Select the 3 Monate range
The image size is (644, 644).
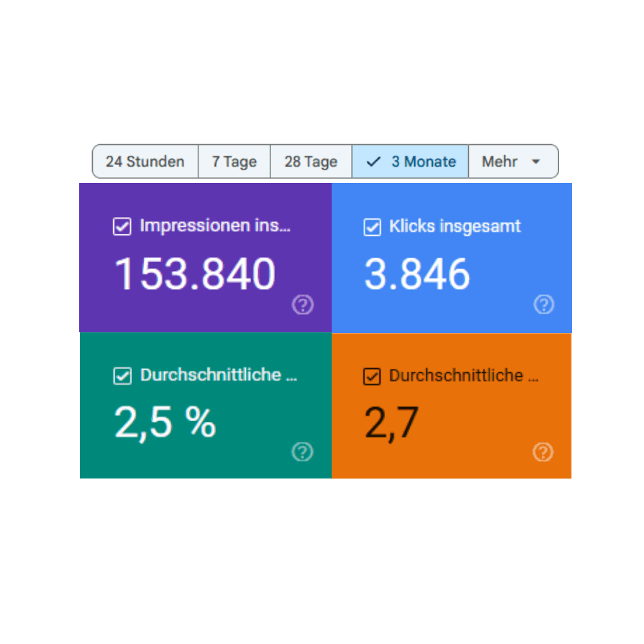410,162
